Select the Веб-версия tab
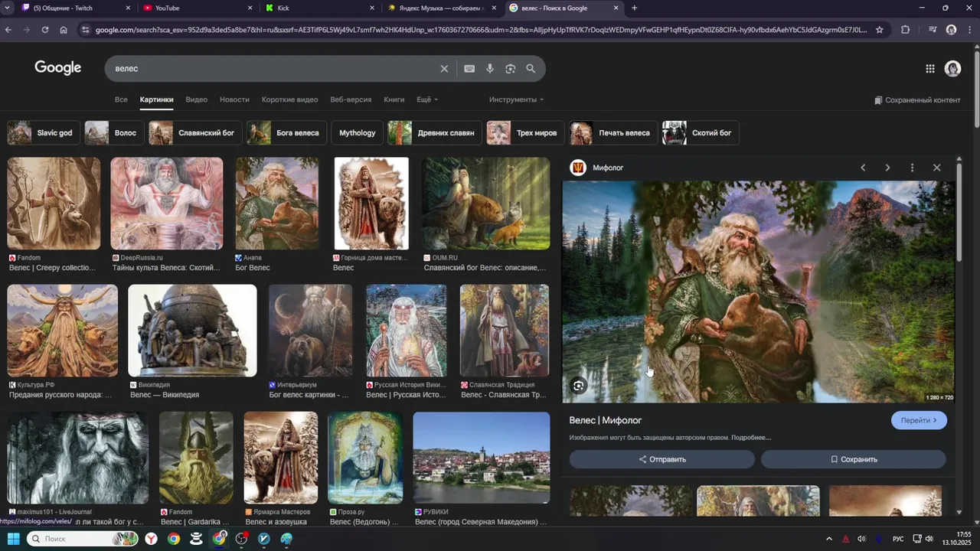 (x=351, y=99)
